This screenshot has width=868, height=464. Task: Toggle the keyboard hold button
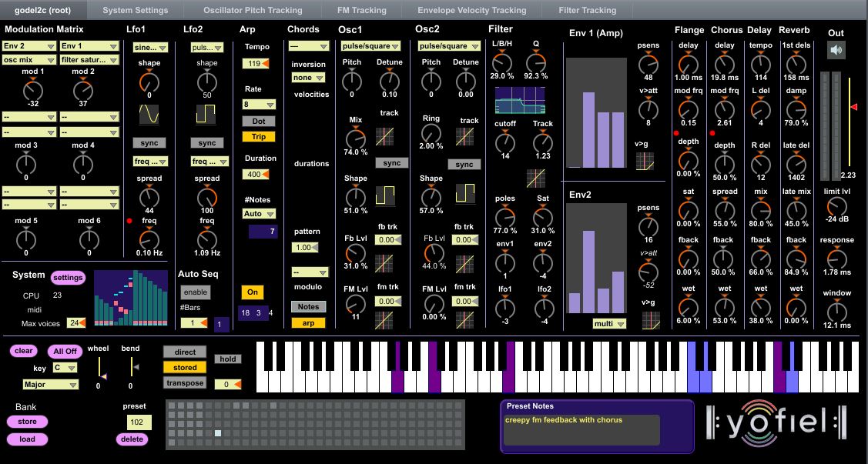[228, 359]
